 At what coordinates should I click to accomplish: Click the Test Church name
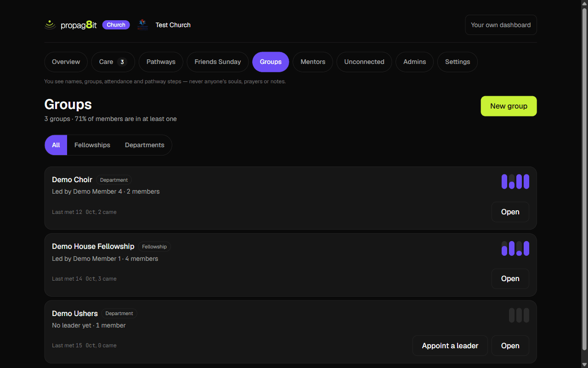(x=173, y=25)
